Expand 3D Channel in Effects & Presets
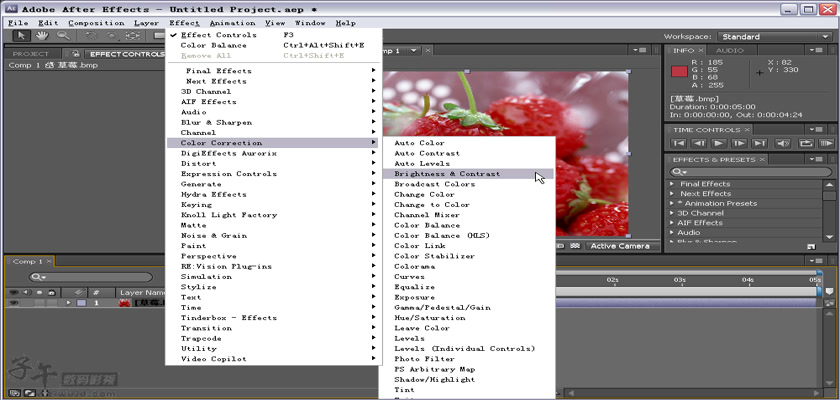 672,213
